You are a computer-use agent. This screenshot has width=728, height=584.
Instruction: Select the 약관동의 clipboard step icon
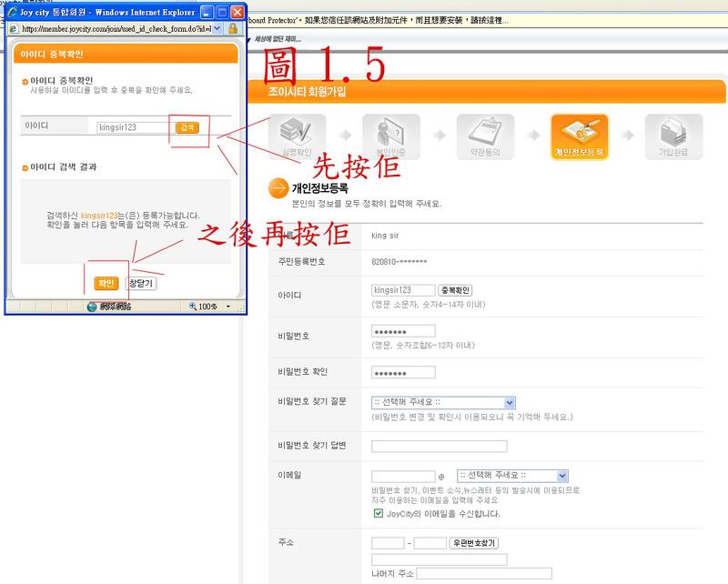tap(485, 135)
